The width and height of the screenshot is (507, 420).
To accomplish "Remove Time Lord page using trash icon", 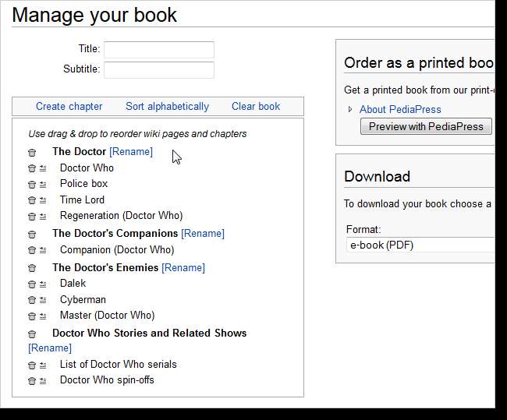I will 32,200.
